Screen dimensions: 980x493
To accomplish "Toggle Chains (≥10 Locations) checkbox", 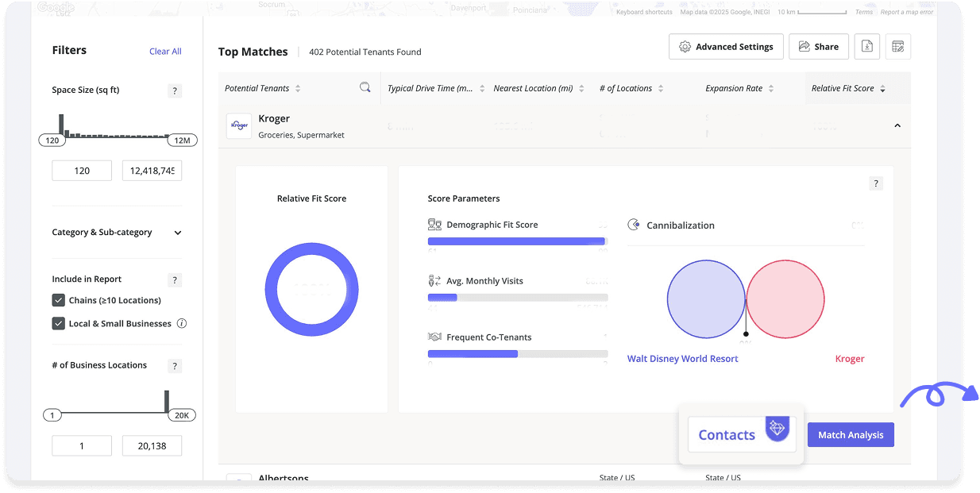I will (x=58, y=300).
